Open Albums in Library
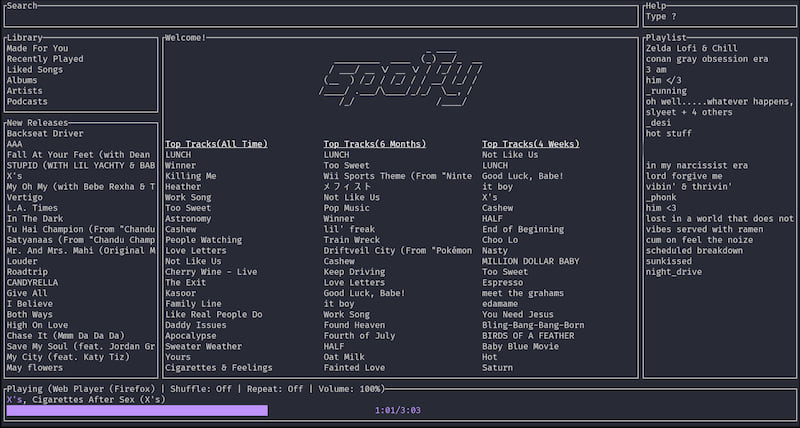 click(x=22, y=81)
